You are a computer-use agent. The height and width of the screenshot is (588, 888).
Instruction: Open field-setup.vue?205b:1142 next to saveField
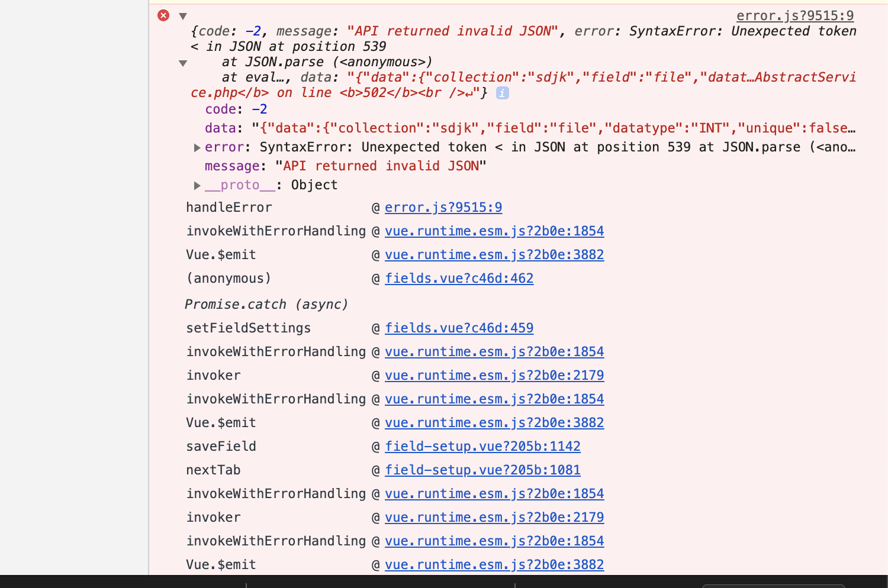[x=483, y=446]
